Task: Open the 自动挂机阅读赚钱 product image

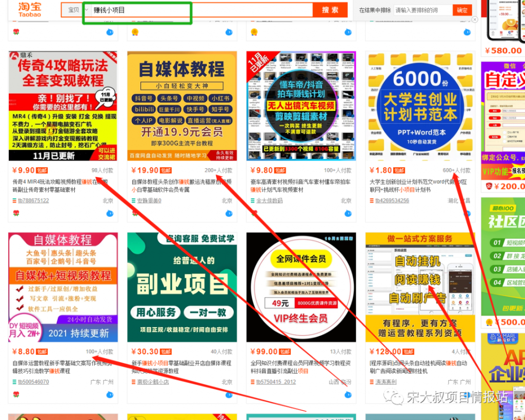Action: 420,287
